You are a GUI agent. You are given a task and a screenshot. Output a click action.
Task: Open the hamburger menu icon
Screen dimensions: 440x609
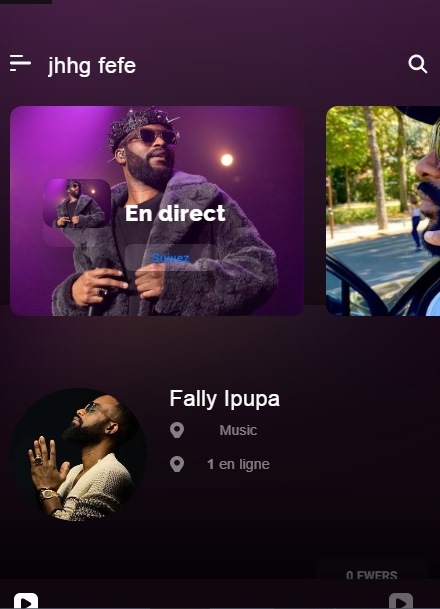(x=20, y=63)
